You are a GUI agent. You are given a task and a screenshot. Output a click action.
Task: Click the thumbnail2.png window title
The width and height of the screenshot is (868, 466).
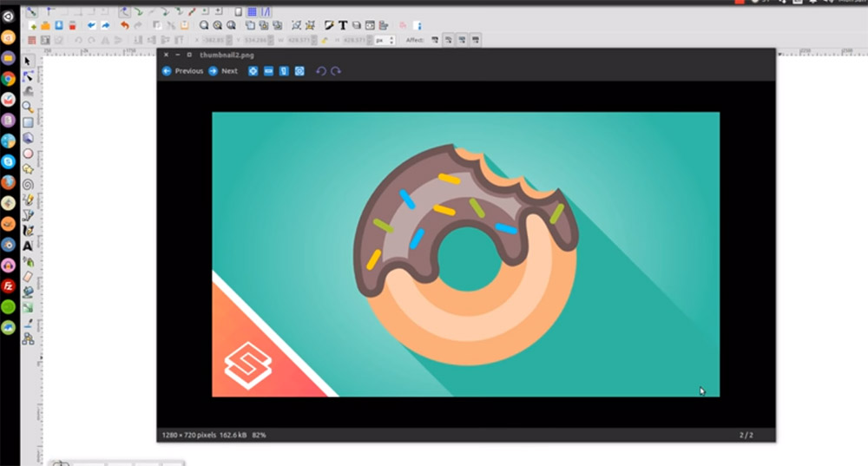(x=227, y=55)
